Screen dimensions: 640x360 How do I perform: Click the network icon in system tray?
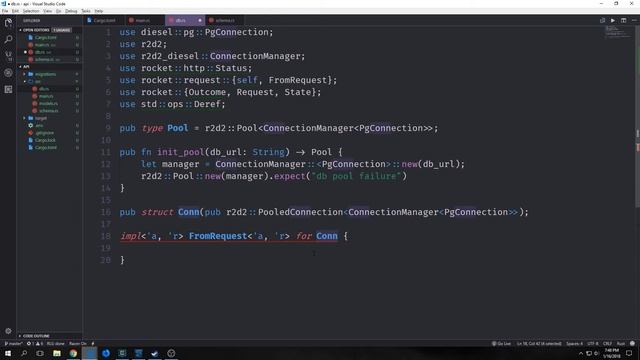coord(589,353)
